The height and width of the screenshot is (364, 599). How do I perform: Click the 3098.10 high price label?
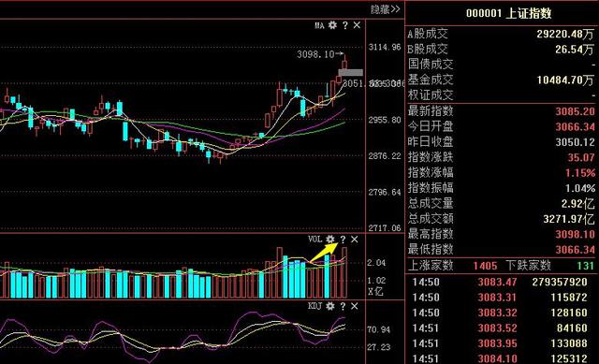click(316, 54)
